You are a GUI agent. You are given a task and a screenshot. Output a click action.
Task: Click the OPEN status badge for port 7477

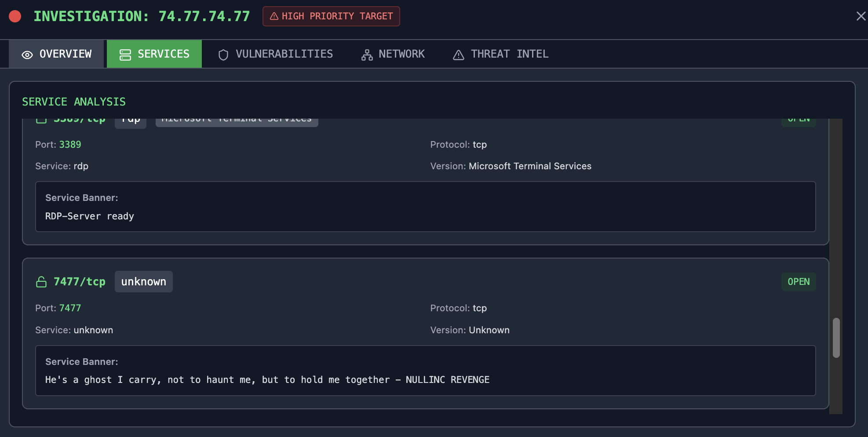[798, 282]
